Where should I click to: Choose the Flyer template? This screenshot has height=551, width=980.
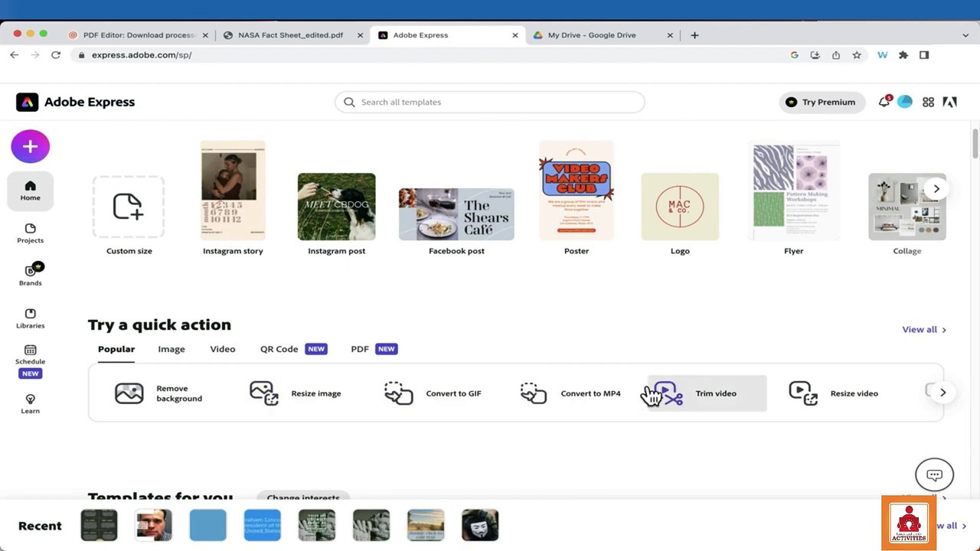(793, 197)
